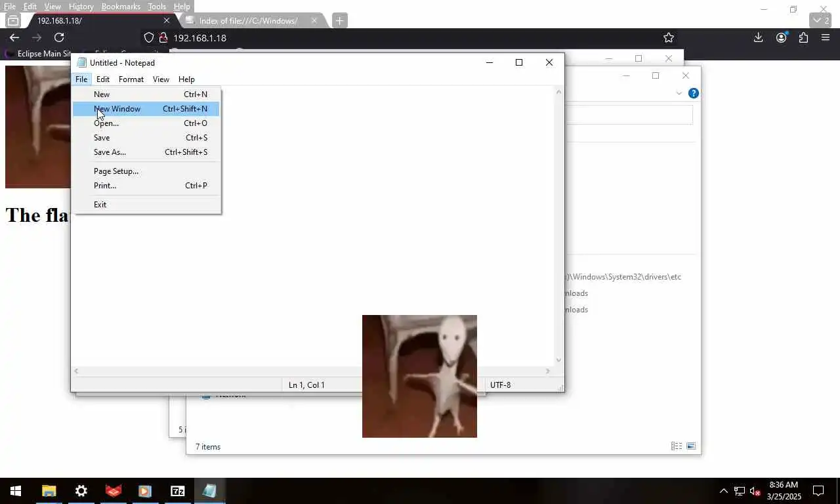Show hidden system tray icons chevron

click(723, 491)
